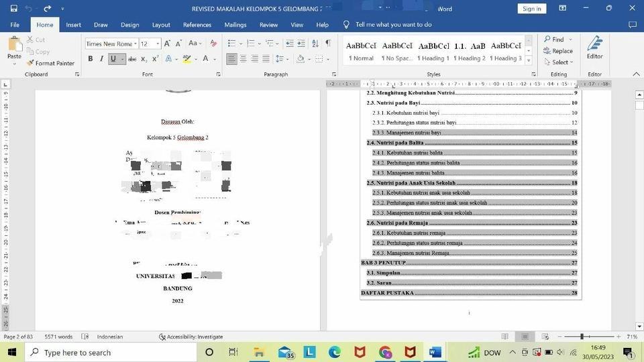This screenshot has height=362, width=644.
Task: Click the proofing errors book icon
Action: coord(85,337)
